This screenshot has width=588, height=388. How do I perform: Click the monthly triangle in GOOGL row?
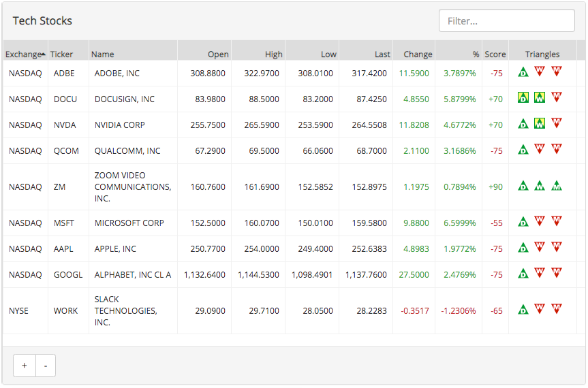pyautogui.click(x=557, y=273)
